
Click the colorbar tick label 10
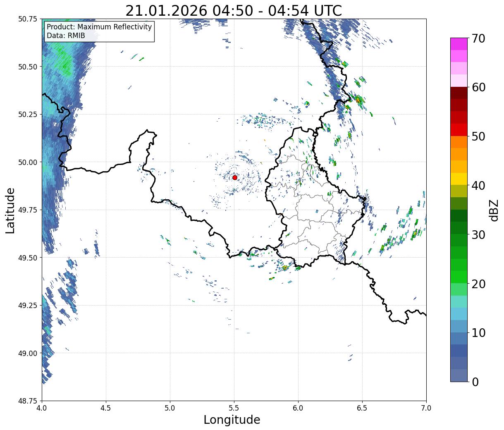click(x=478, y=332)
